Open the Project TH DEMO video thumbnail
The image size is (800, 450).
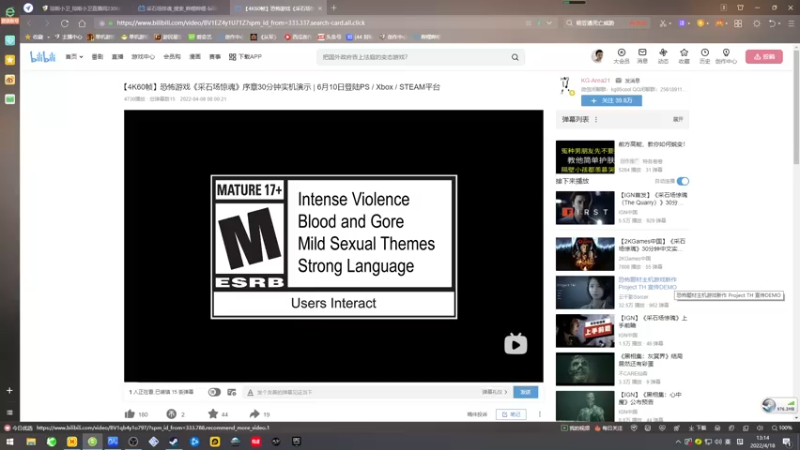[x=585, y=292]
